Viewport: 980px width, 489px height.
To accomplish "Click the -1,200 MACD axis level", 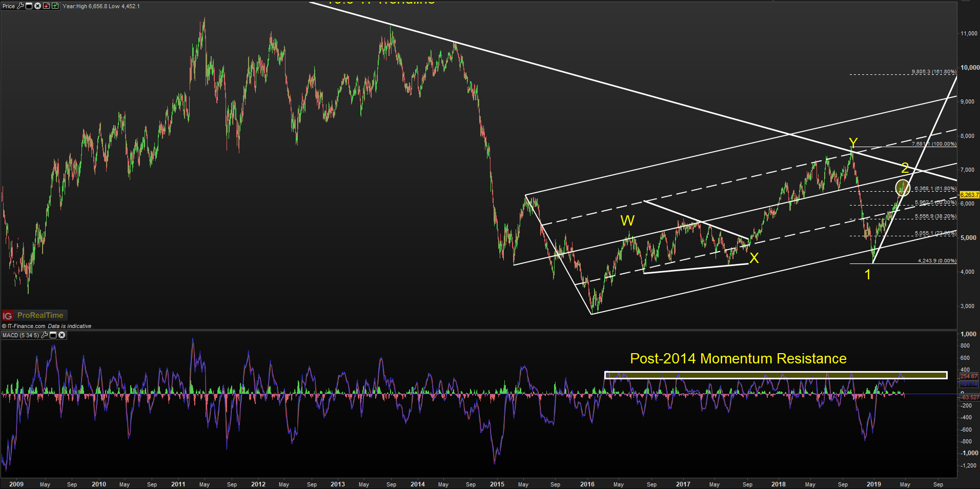I will (969, 465).
